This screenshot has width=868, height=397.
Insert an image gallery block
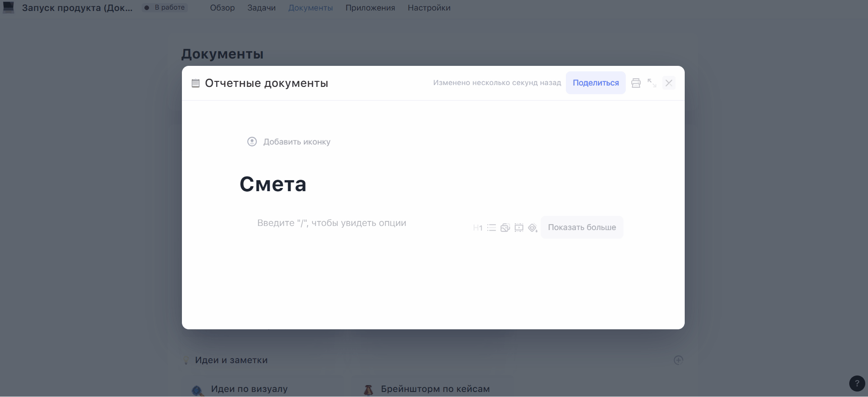click(x=505, y=228)
